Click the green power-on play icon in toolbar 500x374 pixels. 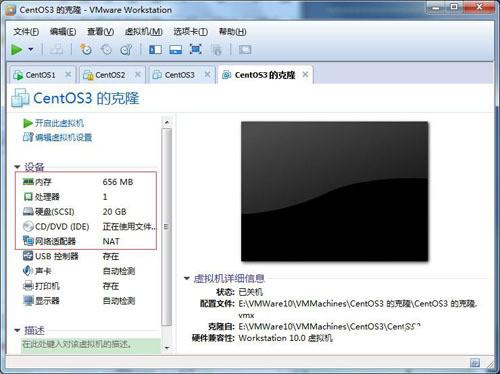coord(17,50)
